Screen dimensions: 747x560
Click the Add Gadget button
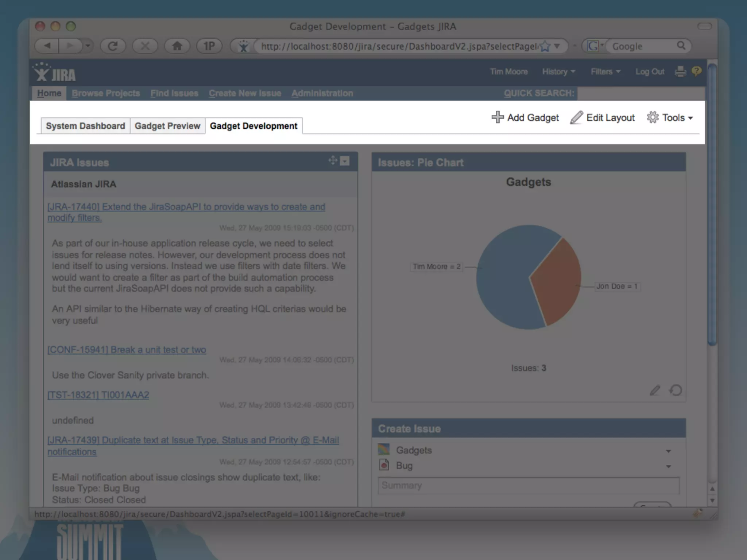(525, 117)
